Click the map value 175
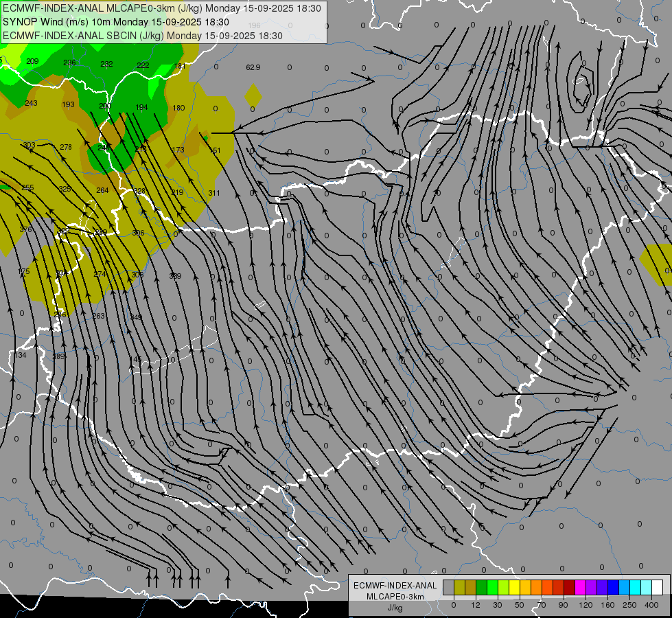 click(23, 271)
